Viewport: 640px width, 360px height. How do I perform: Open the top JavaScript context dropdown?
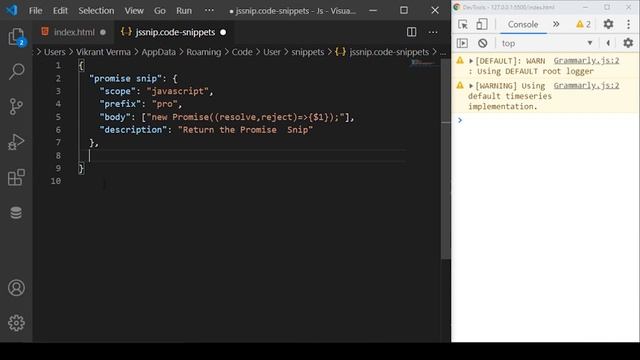coord(547,43)
